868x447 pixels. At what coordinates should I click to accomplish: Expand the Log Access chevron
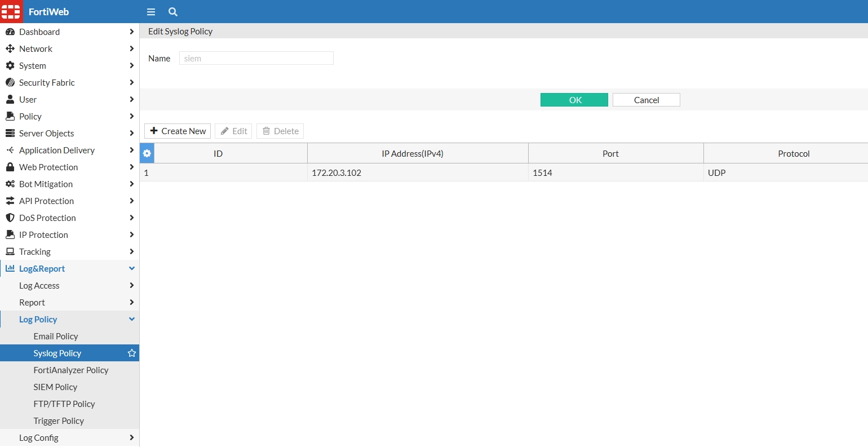131,286
